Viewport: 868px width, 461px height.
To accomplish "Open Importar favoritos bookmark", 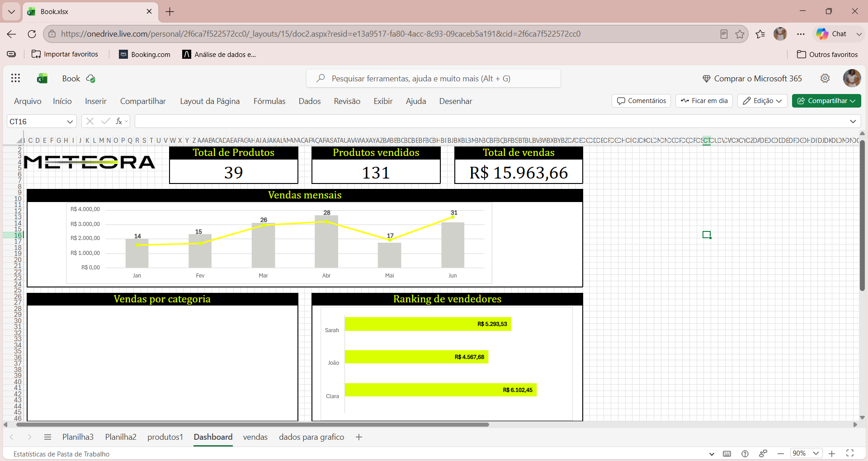I will [65, 54].
